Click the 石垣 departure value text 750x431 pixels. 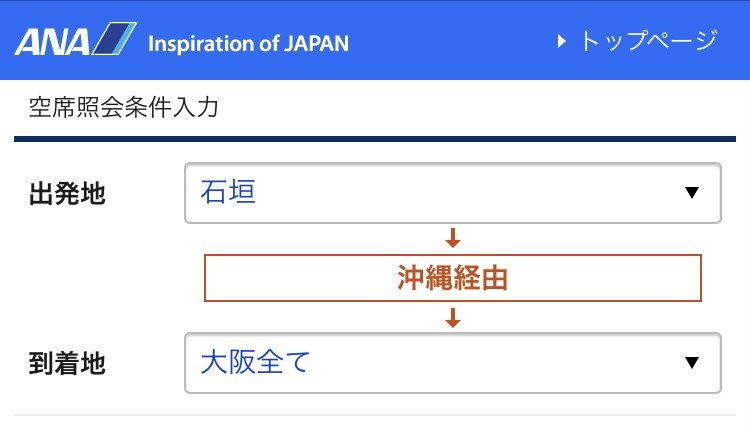228,192
